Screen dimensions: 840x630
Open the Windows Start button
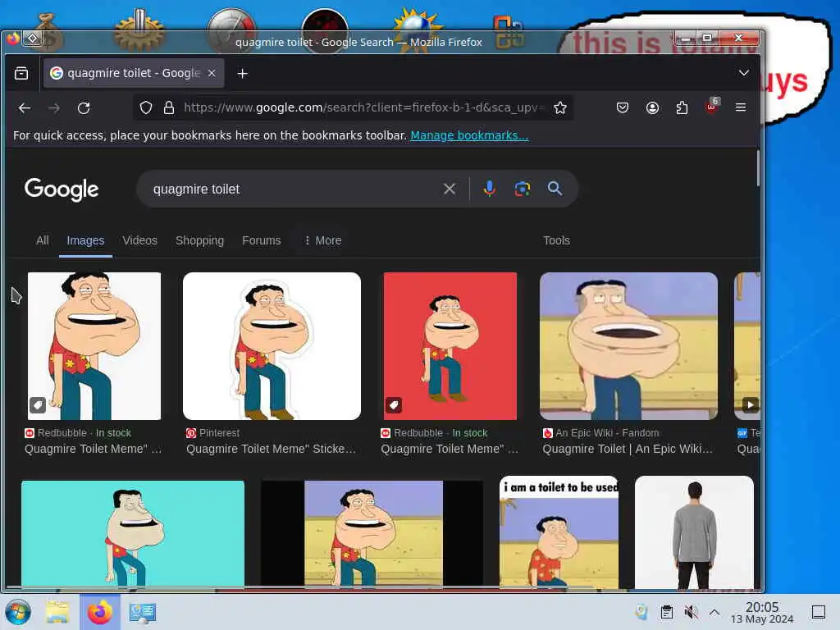18,612
